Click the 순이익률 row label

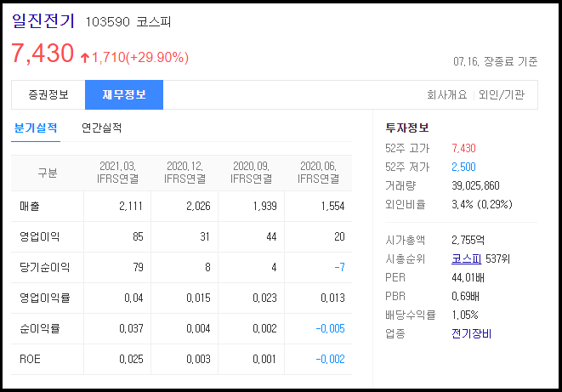(x=39, y=328)
